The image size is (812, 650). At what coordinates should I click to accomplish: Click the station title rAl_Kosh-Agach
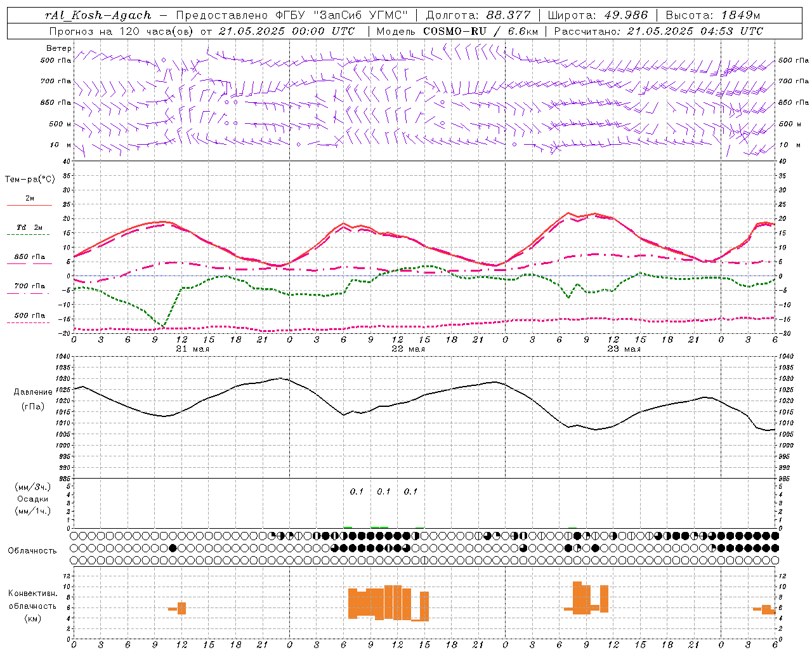[98, 15]
